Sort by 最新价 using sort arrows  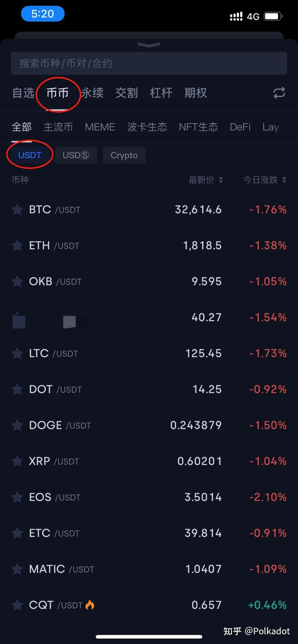coord(221,180)
